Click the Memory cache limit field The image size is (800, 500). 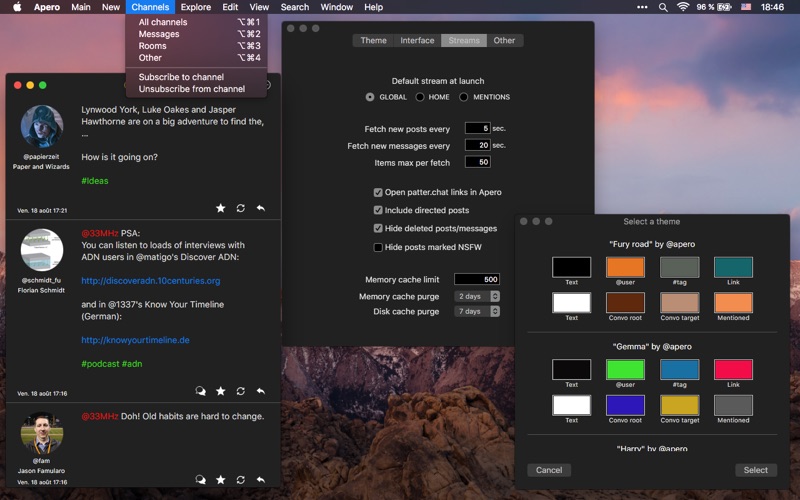click(x=476, y=280)
